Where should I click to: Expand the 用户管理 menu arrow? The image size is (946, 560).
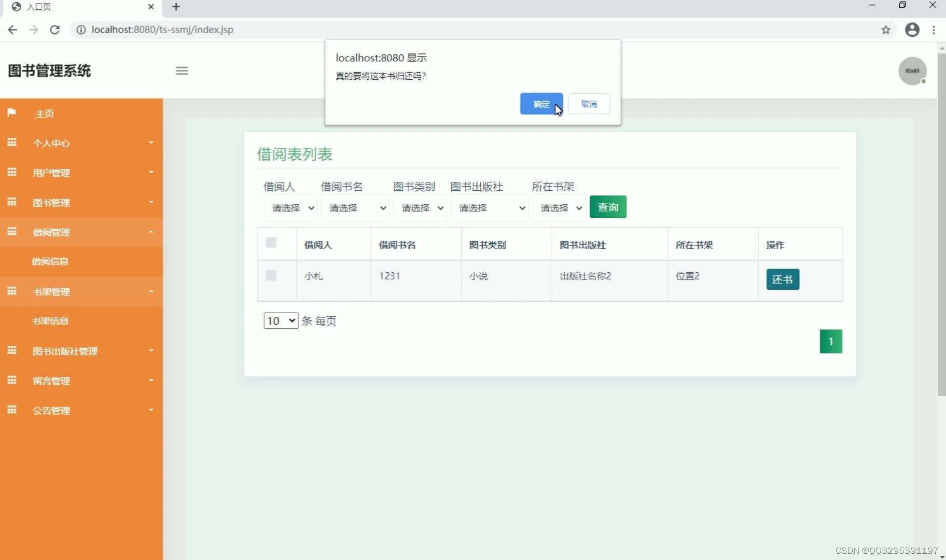click(151, 172)
